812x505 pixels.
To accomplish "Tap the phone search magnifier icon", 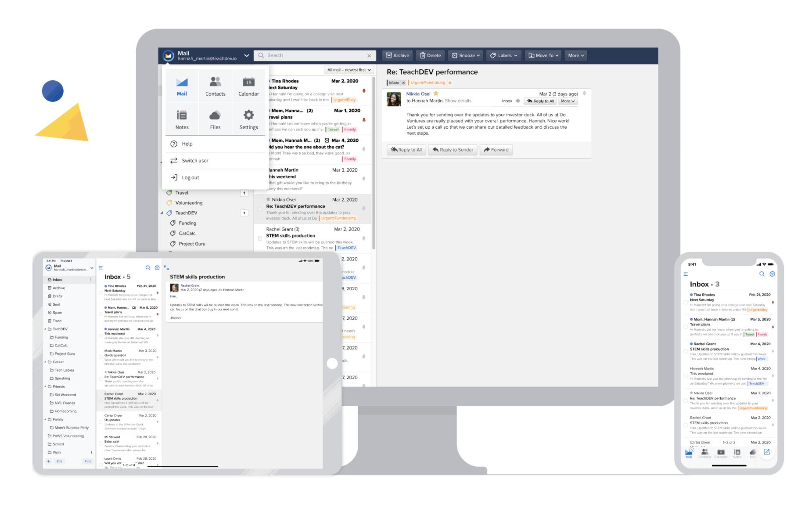I will click(762, 274).
